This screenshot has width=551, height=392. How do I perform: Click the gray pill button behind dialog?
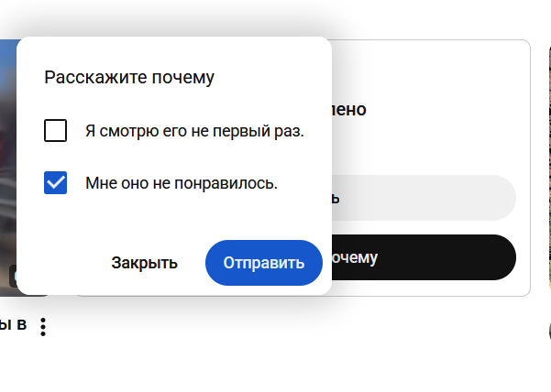(424, 198)
